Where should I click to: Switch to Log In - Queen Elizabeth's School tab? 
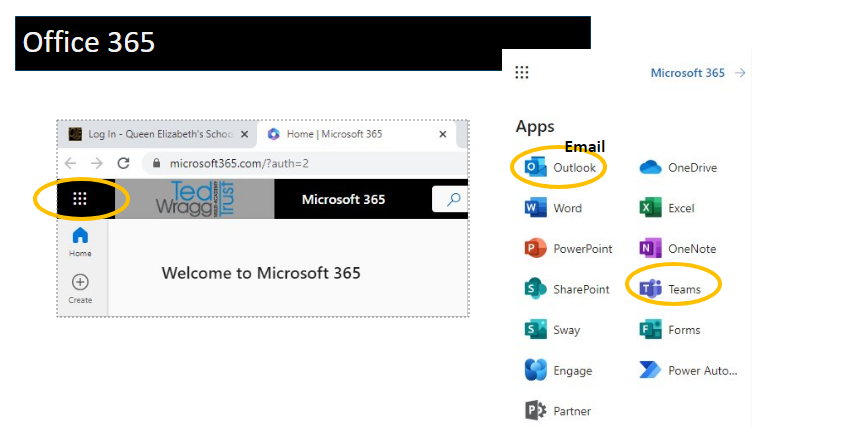pyautogui.click(x=159, y=134)
